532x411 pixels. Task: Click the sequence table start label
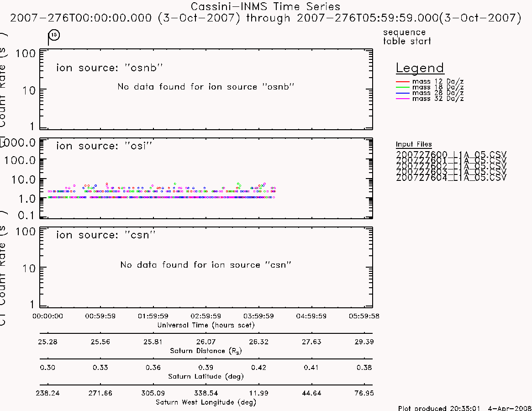[x=407, y=37]
